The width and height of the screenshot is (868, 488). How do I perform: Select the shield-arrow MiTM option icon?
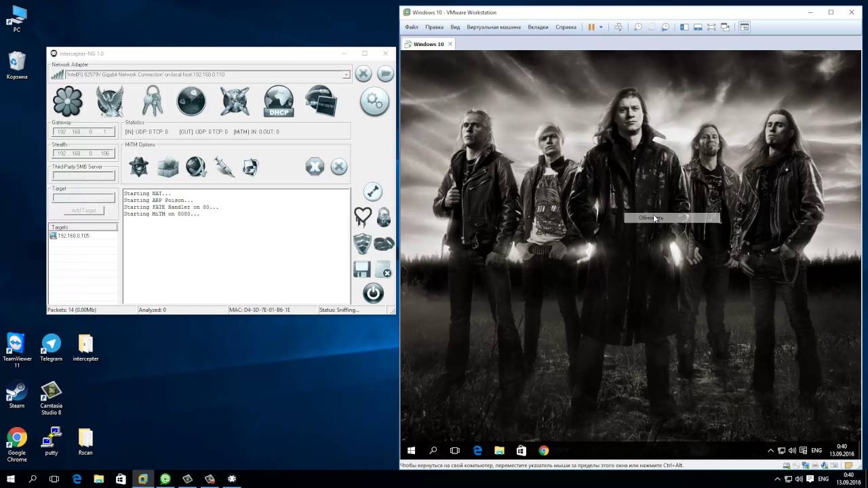[x=251, y=166]
